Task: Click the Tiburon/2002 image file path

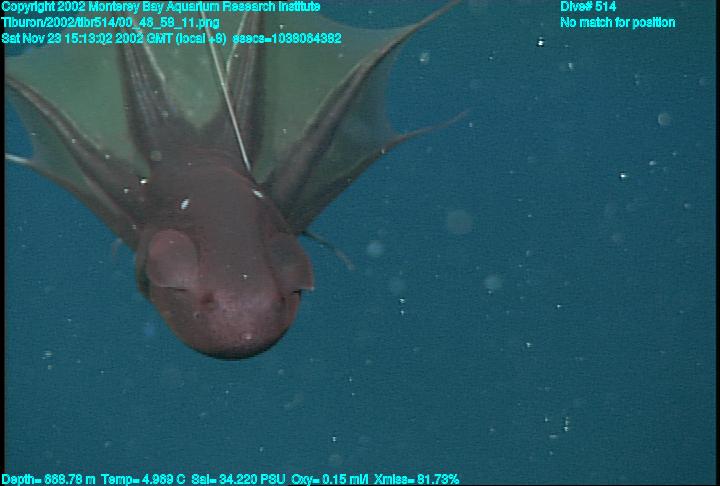Action: (x=110, y=23)
